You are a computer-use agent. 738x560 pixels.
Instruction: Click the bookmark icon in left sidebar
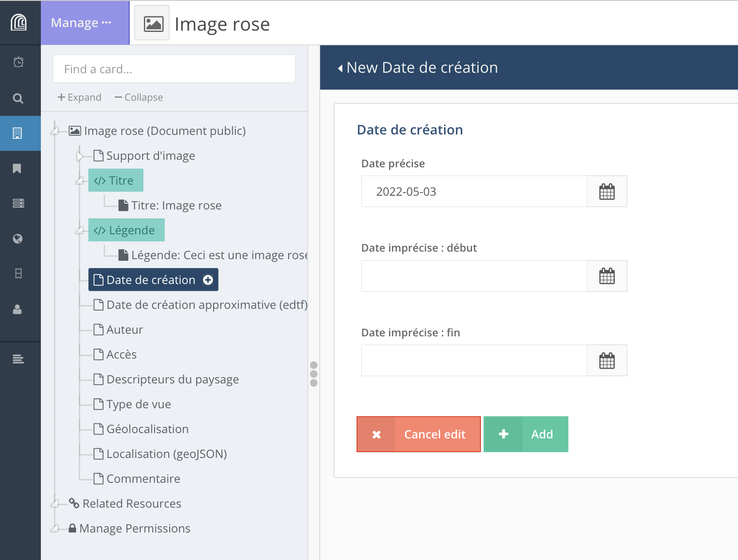point(17,169)
